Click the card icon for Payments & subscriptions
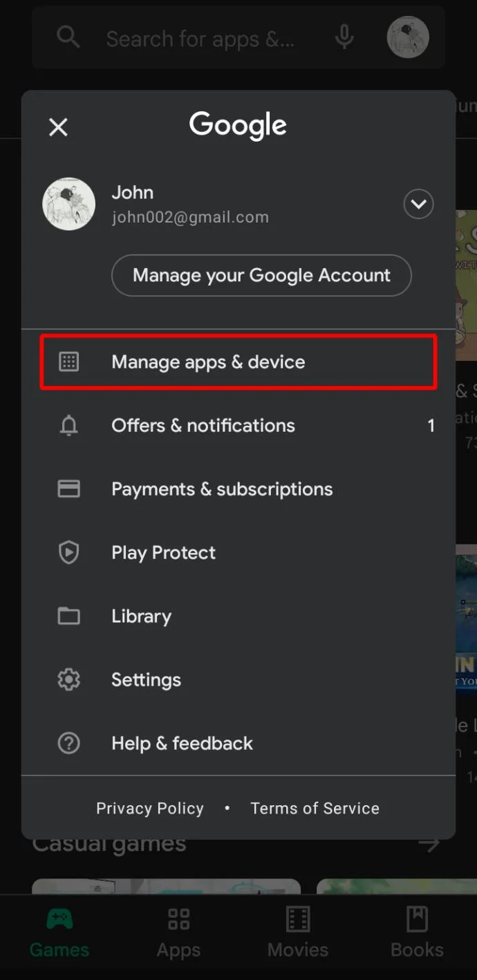The height and width of the screenshot is (980, 477). tap(68, 489)
